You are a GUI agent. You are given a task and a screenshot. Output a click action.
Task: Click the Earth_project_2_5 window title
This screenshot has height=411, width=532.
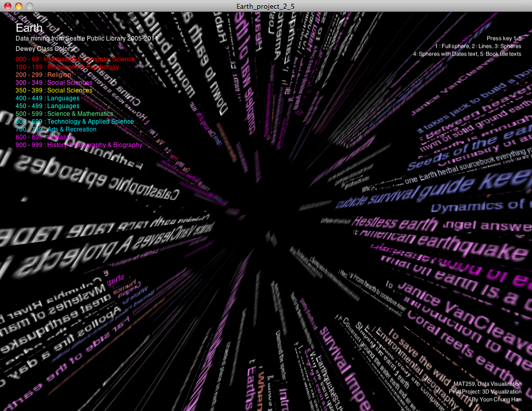(265, 6)
